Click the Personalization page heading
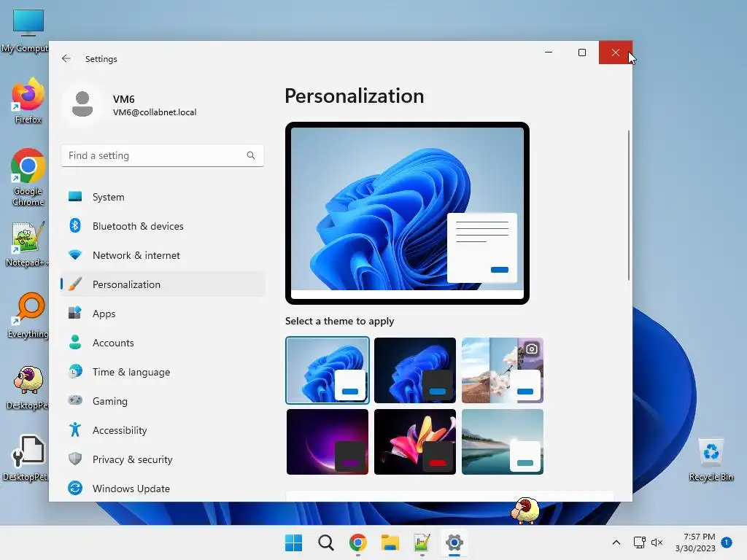747x560 pixels. tap(354, 96)
